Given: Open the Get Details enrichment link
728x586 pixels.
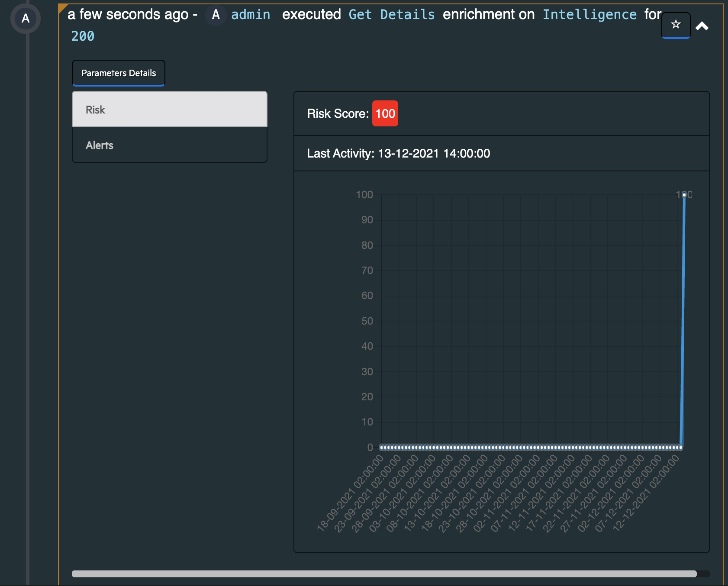Looking at the screenshot, I should click(x=391, y=15).
